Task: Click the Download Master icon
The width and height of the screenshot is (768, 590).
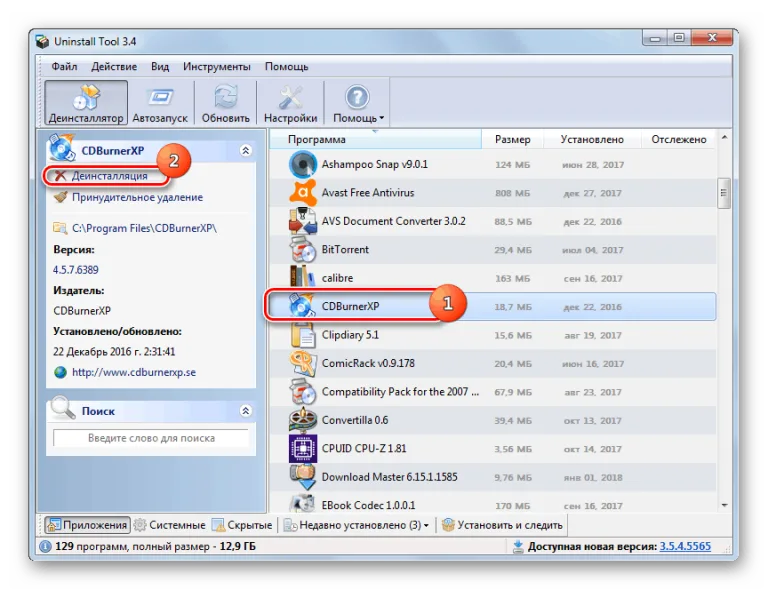Action: (303, 477)
